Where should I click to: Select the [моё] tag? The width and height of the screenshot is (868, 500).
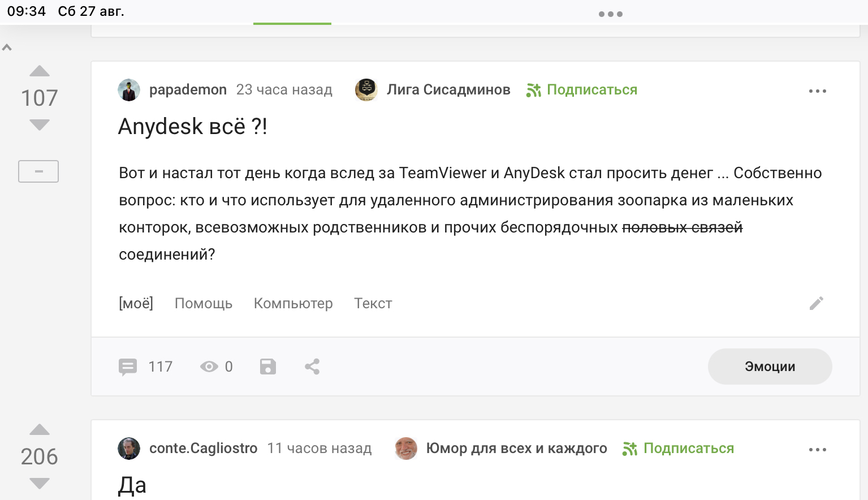(136, 304)
